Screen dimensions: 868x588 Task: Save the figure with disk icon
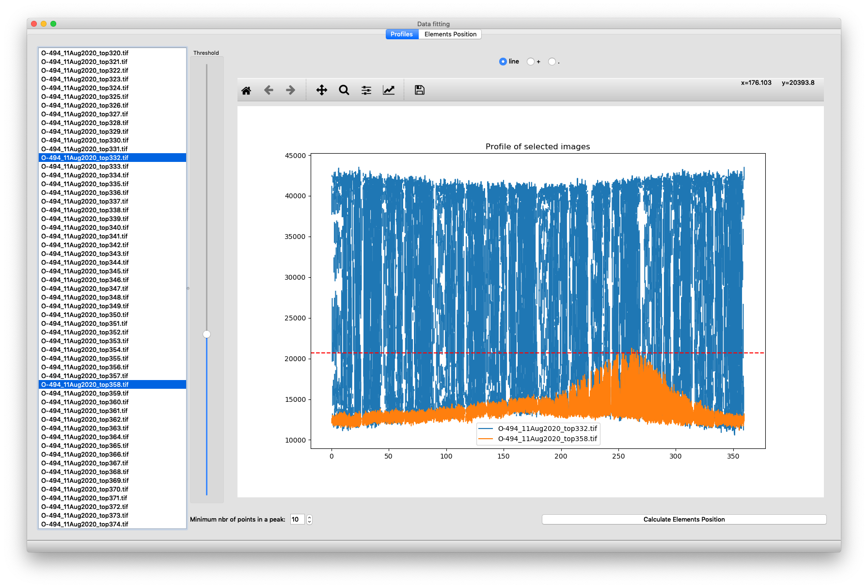click(419, 90)
